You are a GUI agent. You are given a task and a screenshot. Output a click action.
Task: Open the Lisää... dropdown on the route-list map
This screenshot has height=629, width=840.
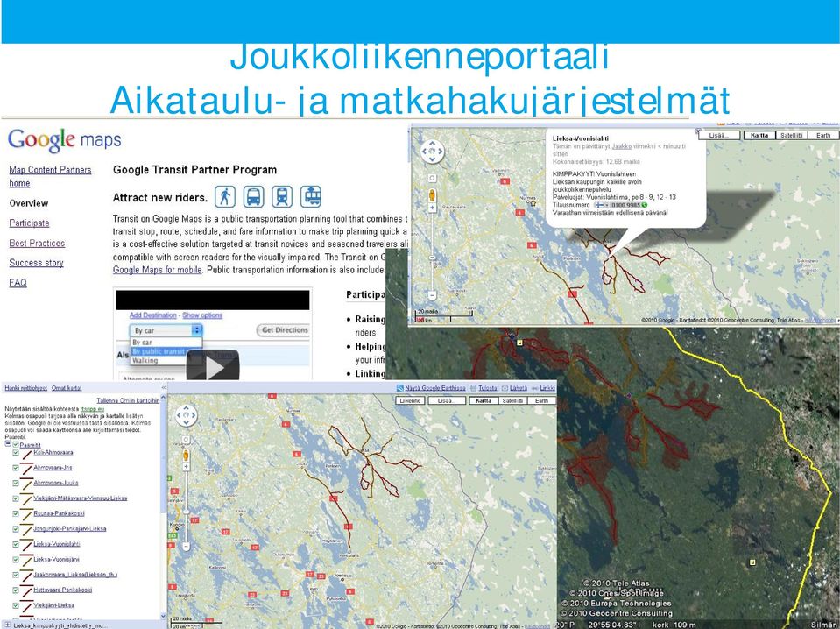pyautogui.click(x=446, y=400)
